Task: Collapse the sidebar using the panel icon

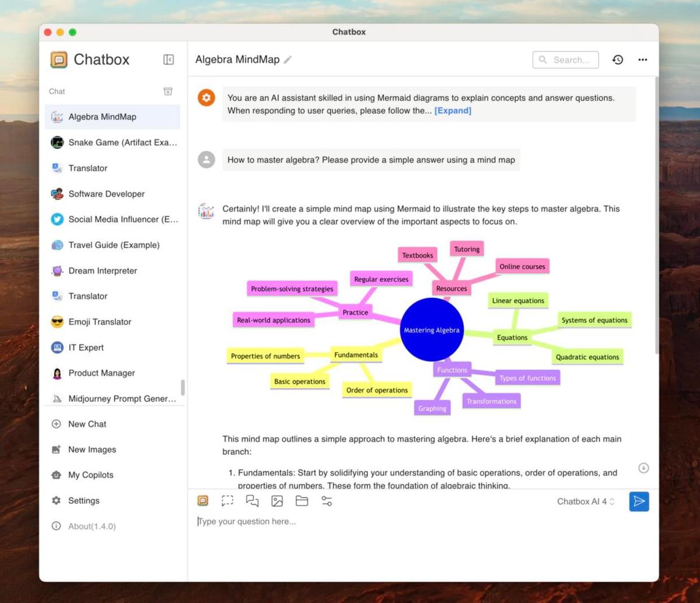Action: point(168,59)
